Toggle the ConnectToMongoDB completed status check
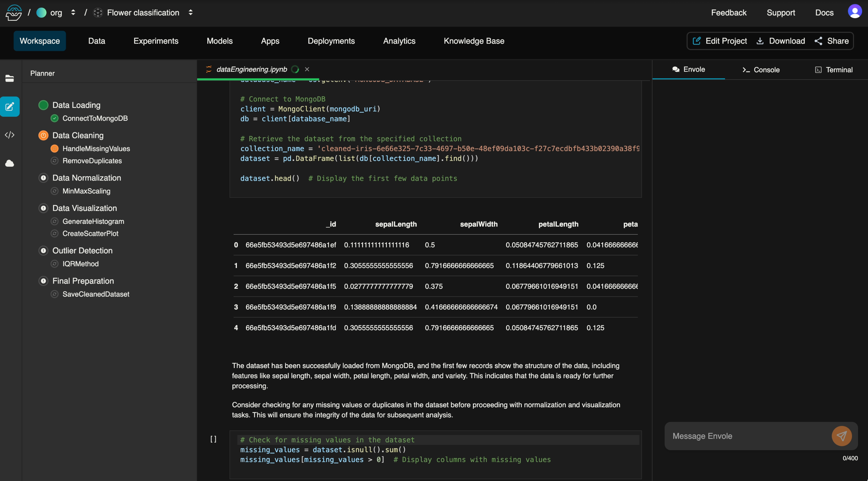The width and height of the screenshot is (868, 481). [x=55, y=118]
